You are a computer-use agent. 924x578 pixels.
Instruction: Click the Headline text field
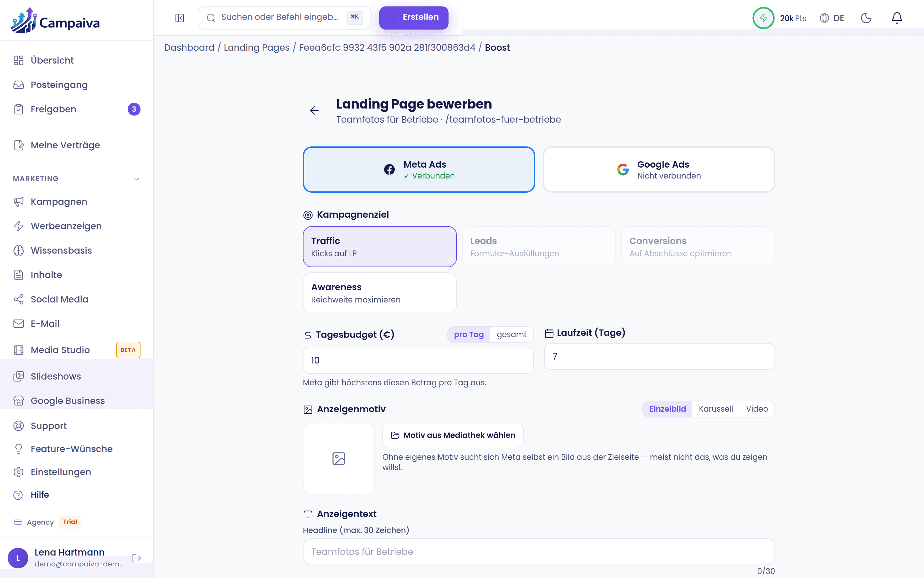click(x=539, y=552)
